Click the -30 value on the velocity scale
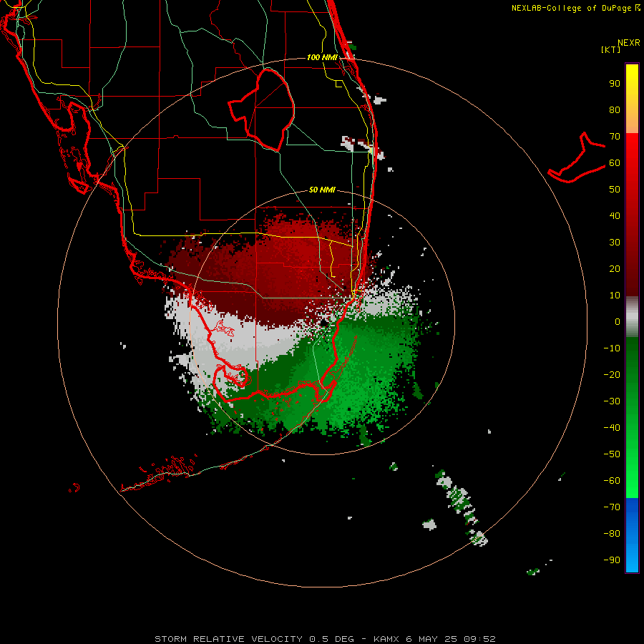This screenshot has height=644, width=644. pyautogui.click(x=612, y=401)
